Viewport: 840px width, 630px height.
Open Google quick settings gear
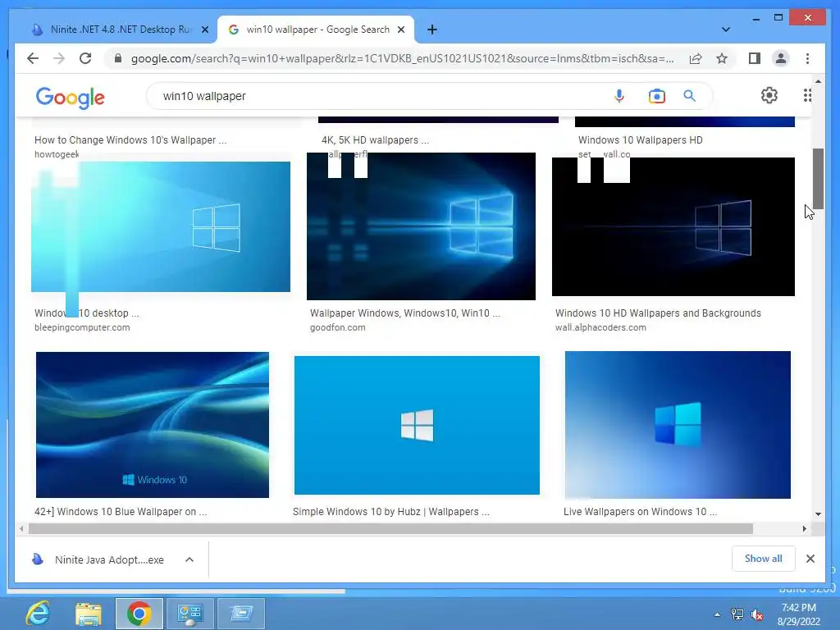[x=769, y=95]
